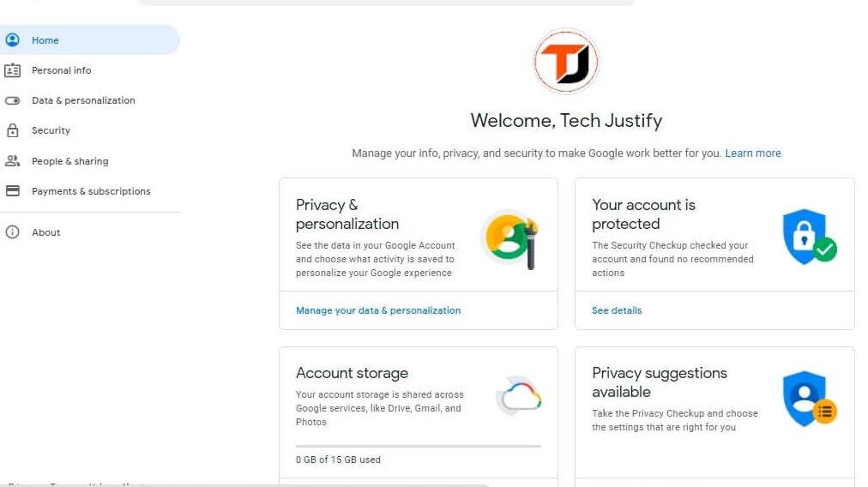Click the Security padlock icon in sidebar
Screen dimensions: 868x487
click(x=12, y=130)
